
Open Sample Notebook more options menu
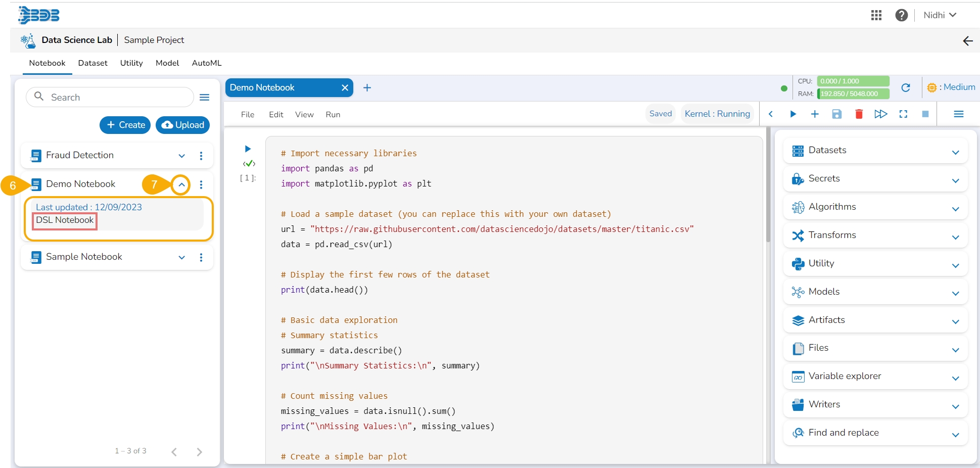(201, 258)
